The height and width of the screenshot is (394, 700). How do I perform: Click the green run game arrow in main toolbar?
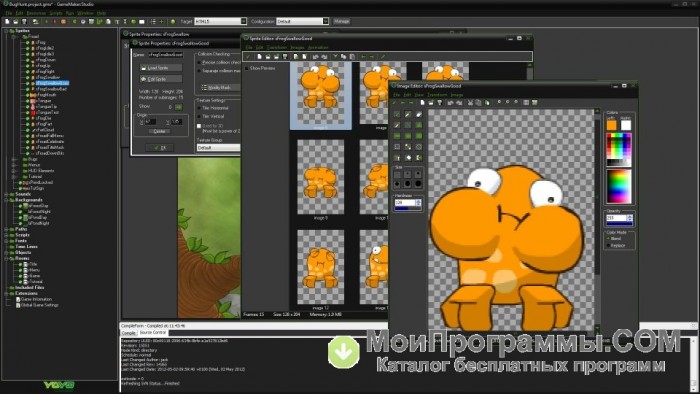point(46,21)
